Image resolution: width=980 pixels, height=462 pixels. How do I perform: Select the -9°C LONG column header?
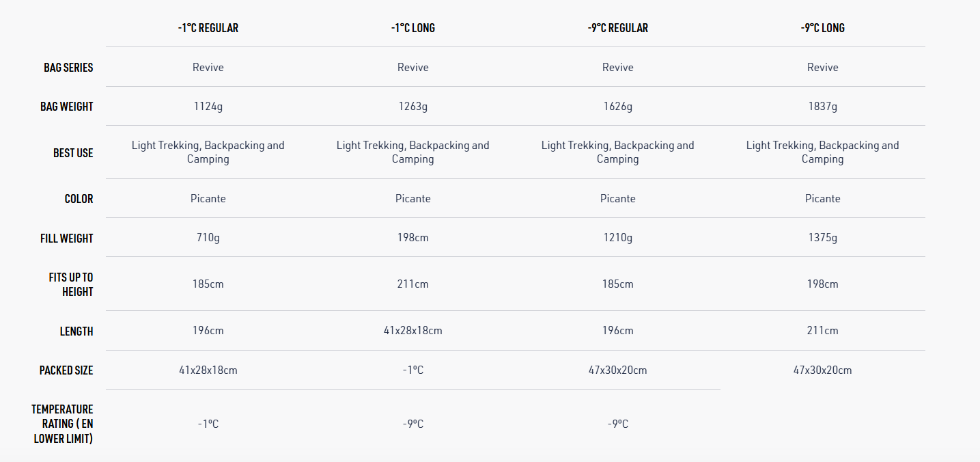(822, 28)
